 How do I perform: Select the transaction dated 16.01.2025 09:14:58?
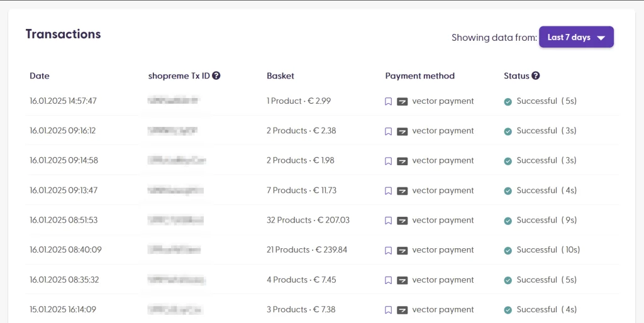click(64, 160)
